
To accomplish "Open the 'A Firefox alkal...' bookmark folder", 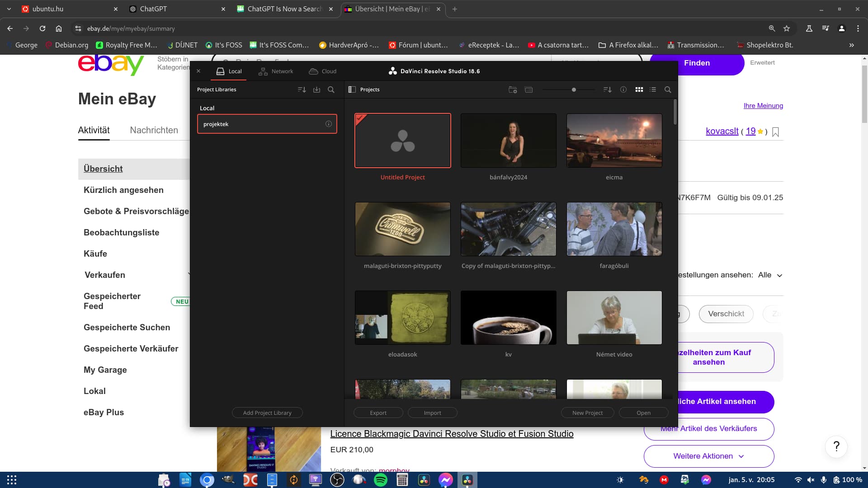I will [628, 45].
